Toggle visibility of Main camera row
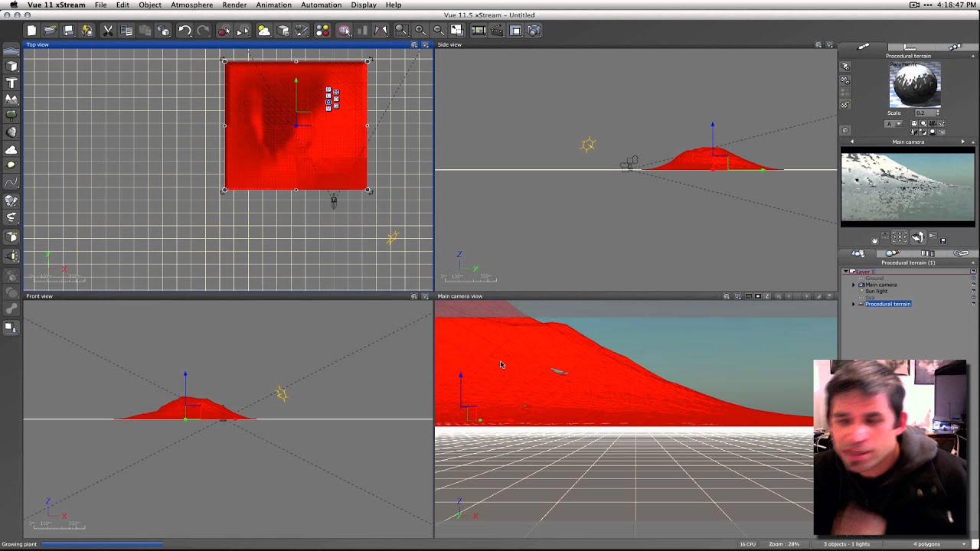 [x=974, y=285]
